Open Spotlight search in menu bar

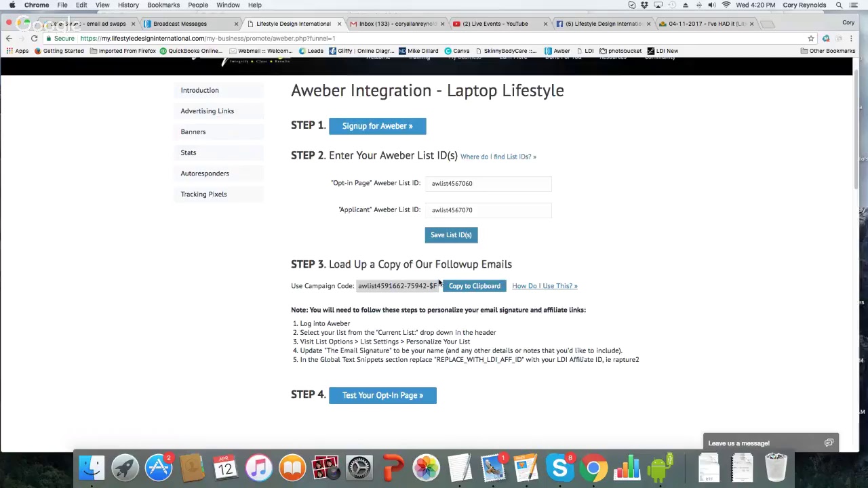(839, 5)
